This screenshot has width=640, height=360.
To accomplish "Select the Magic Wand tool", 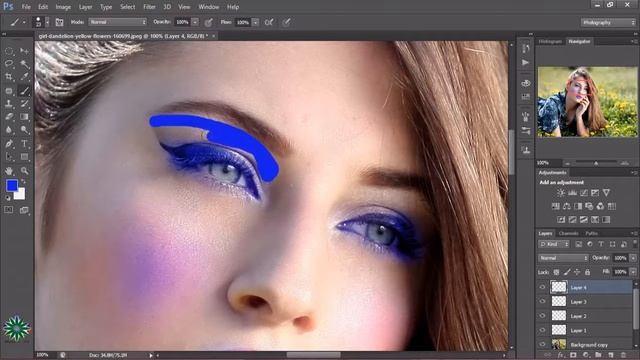I will 24,64.
